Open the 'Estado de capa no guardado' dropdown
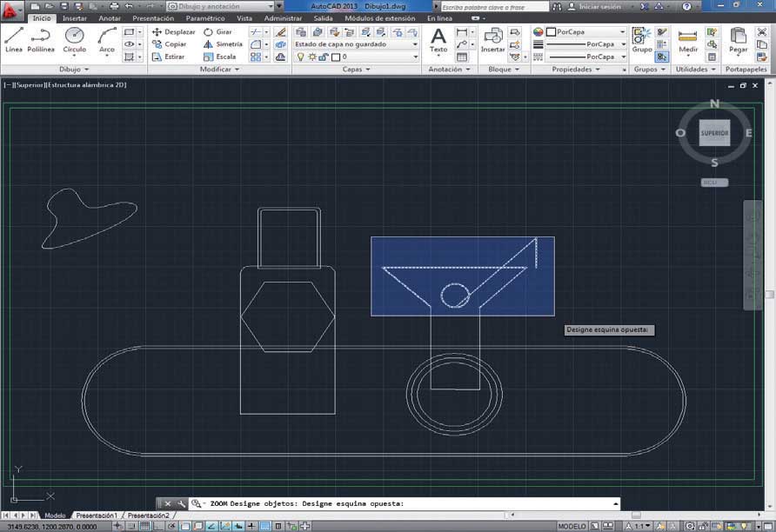This screenshot has height=532, width=776. [356, 44]
